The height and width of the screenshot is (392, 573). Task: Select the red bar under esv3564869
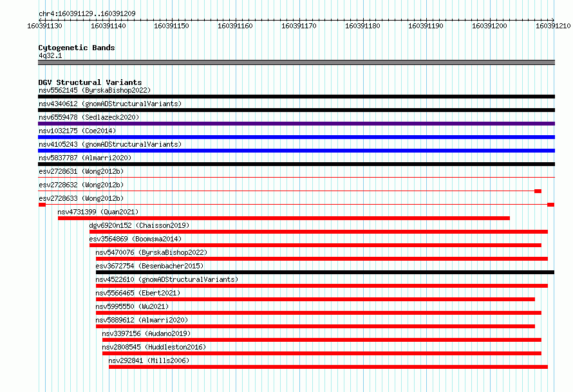click(x=315, y=245)
